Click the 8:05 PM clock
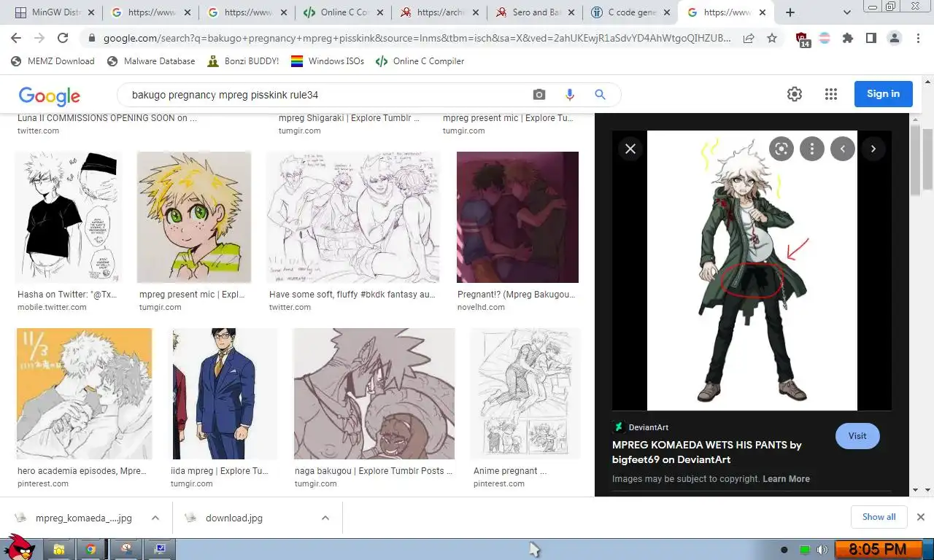The height and width of the screenshot is (560, 934). click(x=878, y=549)
